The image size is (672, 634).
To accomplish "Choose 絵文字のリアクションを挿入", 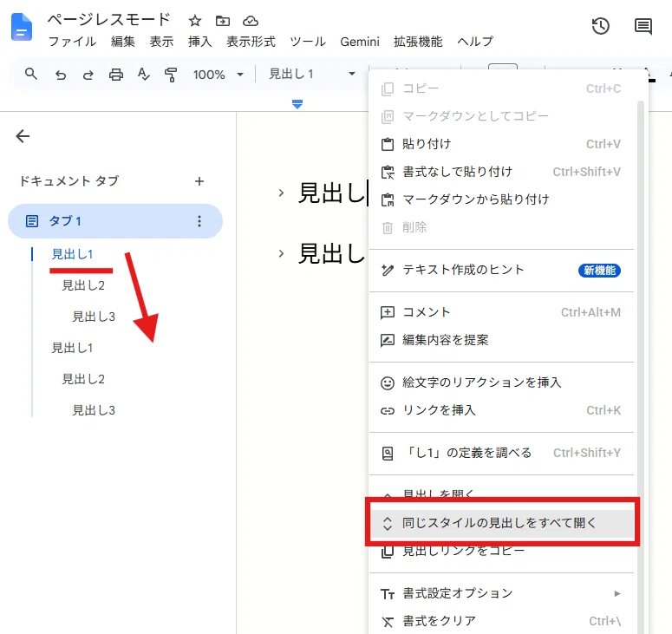I will [501, 382].
